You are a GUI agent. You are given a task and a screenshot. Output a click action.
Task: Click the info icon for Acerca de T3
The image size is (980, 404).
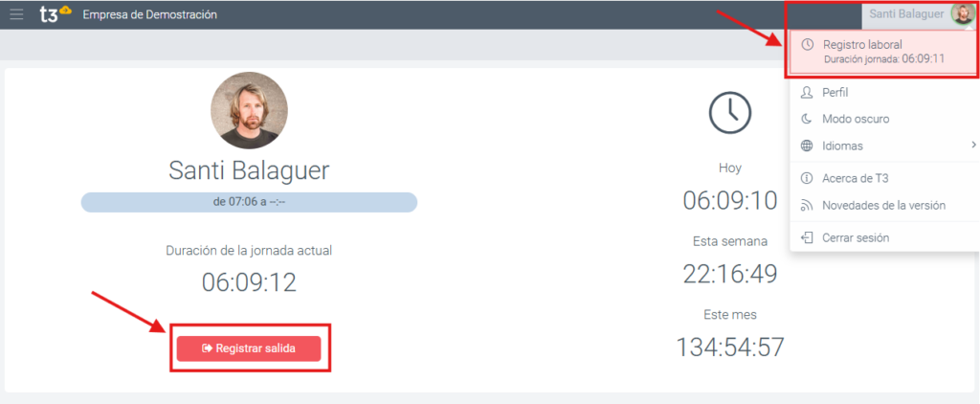pyautogui.click(x=806, y=178)
